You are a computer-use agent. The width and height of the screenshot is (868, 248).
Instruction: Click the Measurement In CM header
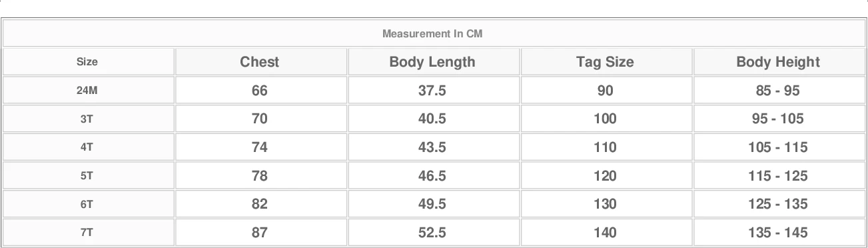tap(432, 33)
